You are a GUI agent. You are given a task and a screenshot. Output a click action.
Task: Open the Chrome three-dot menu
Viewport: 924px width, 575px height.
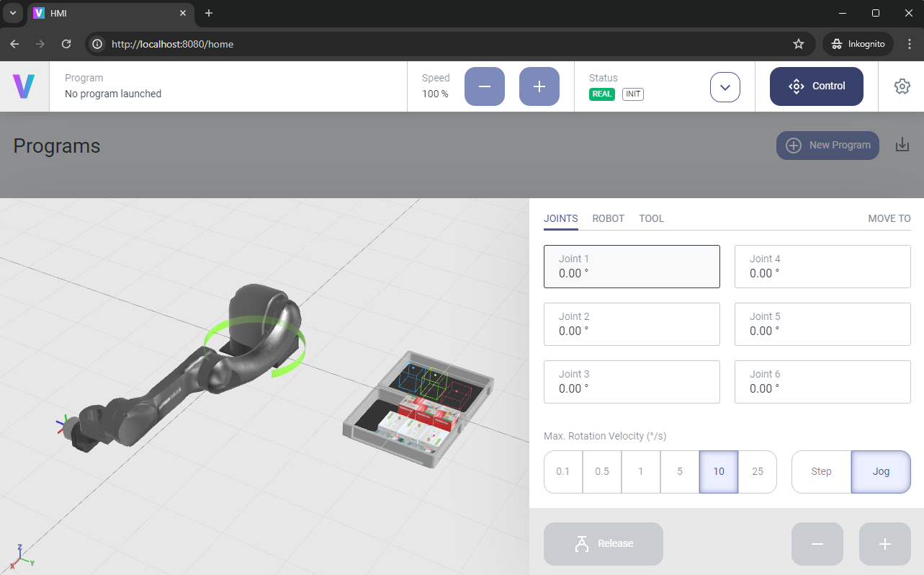909,44
